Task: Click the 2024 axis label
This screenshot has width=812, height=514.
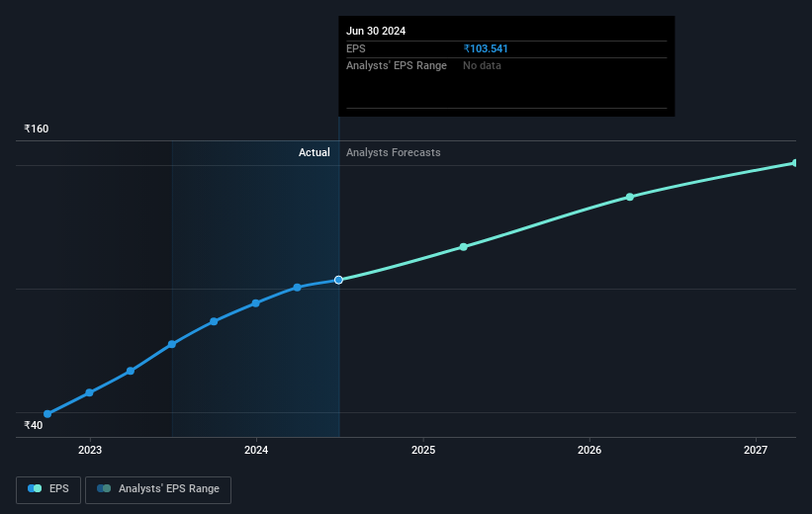Action: click(256, 451)
